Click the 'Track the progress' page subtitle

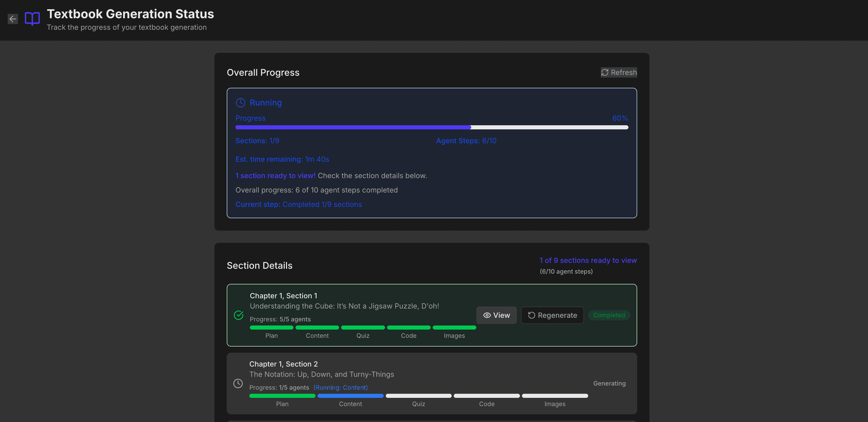pyautogui.click(x=127, y=27)
